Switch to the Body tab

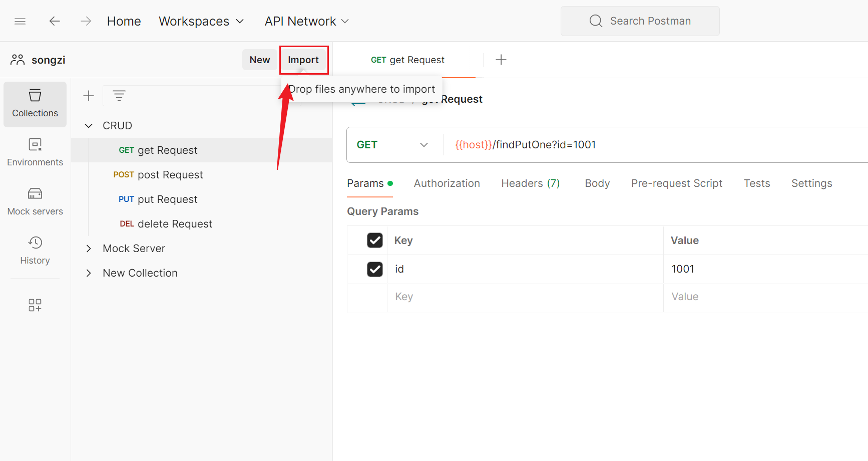pos(597,183)
